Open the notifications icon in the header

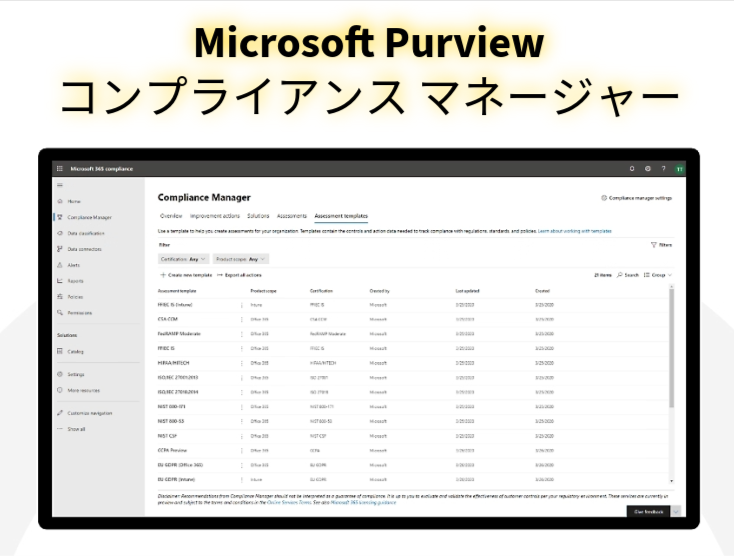(x=631, y=168)
